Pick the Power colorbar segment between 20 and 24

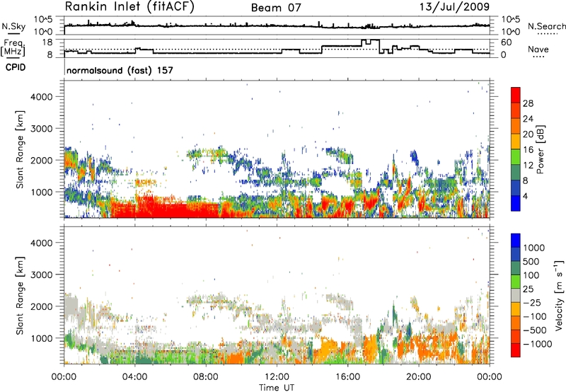[516, 127]
